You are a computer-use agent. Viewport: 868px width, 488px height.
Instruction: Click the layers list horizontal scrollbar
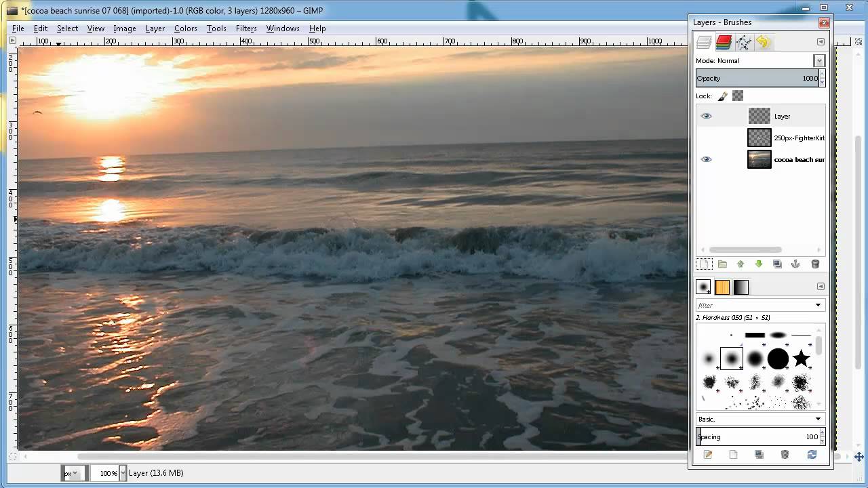tap(745, 250)
